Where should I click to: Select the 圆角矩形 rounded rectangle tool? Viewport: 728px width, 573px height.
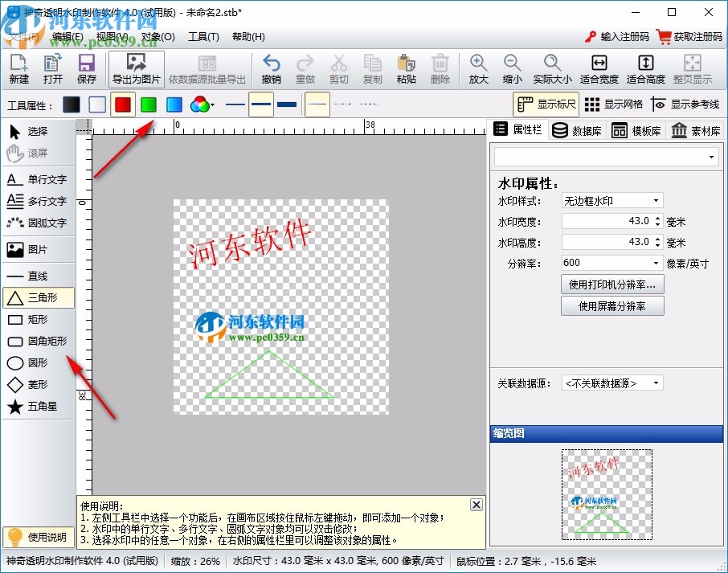coord(38,342)
